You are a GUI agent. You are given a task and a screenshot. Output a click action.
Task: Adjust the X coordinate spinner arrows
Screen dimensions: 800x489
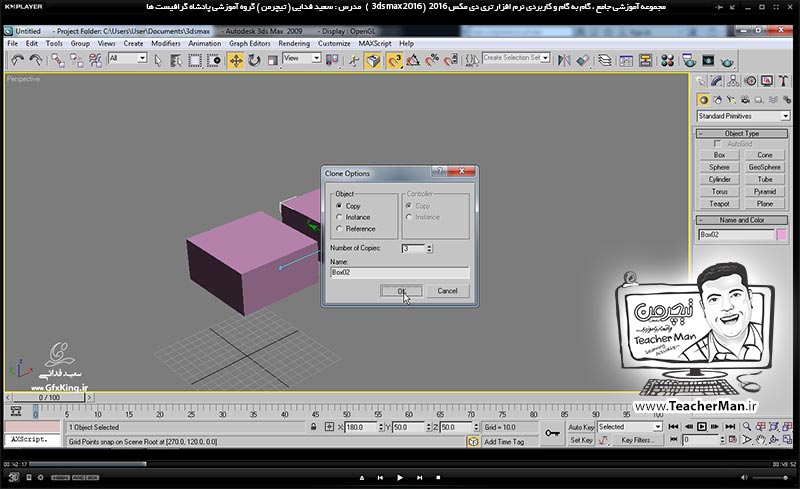coord(381,427)
